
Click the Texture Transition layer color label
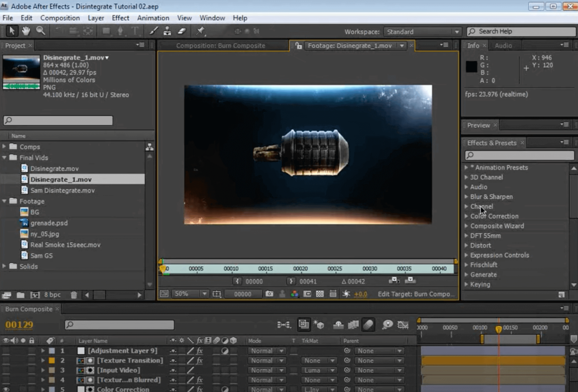tap(52, 360)
